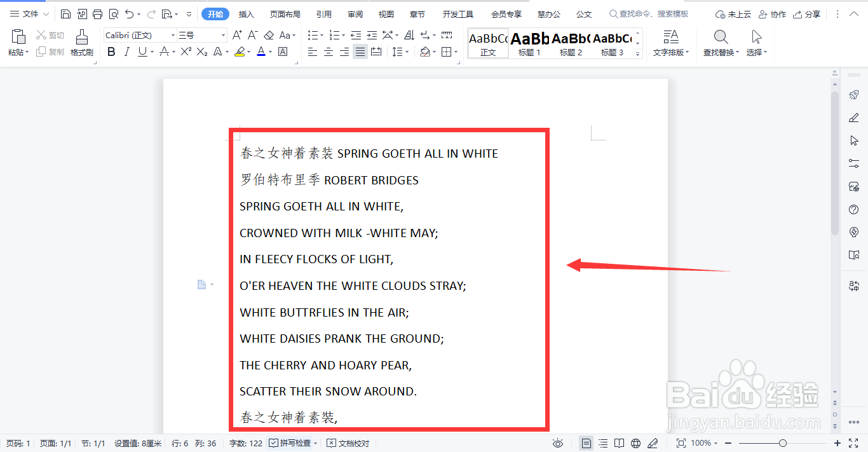Open 查找替换 find and replace
This screenshot has width=868, height=452.
point(721,43)
